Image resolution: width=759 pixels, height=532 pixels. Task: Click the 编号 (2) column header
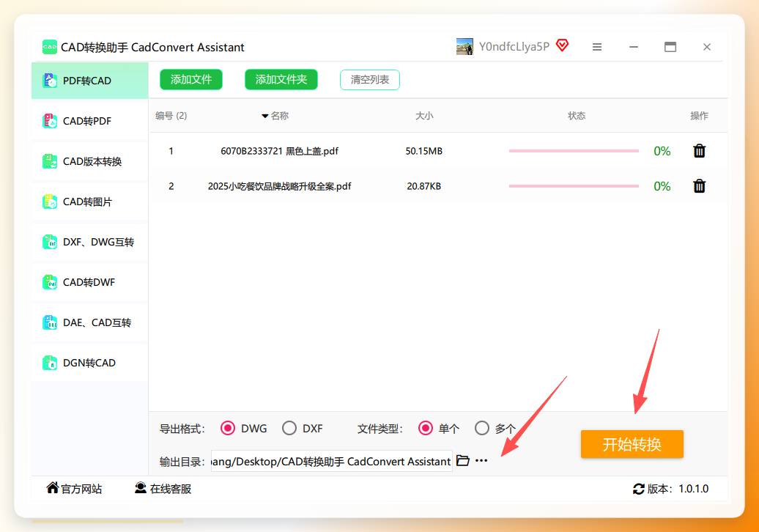[171, 116]
